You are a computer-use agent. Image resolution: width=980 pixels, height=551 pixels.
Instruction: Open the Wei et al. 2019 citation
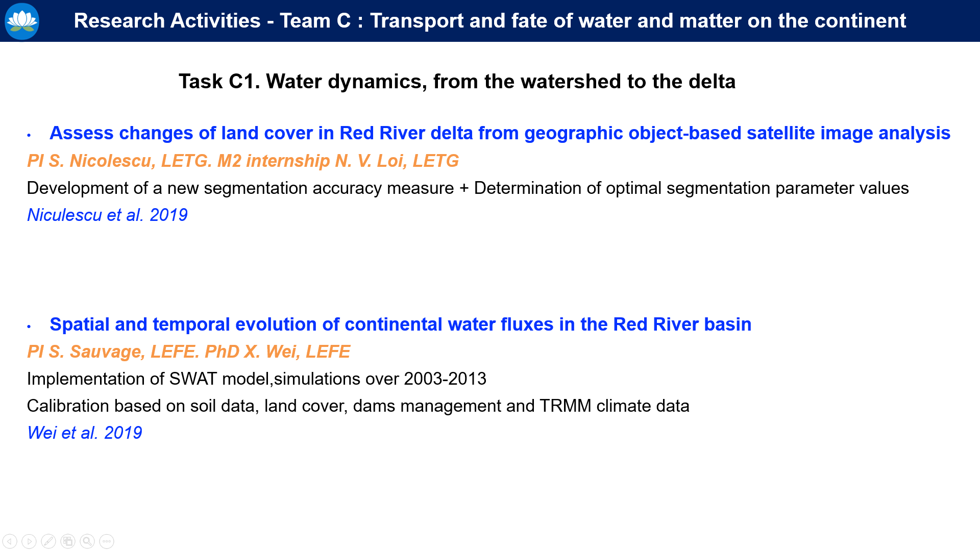click(85, 433)
